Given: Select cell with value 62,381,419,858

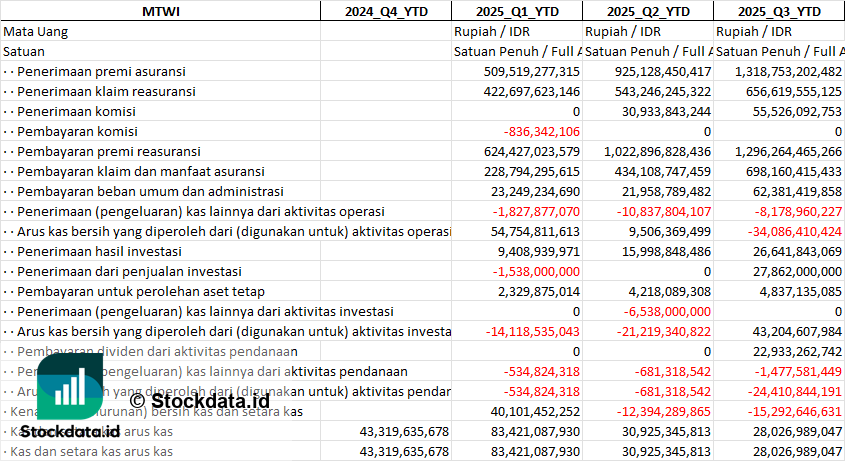Looking at the screenshot, I should tap(779, 191).
